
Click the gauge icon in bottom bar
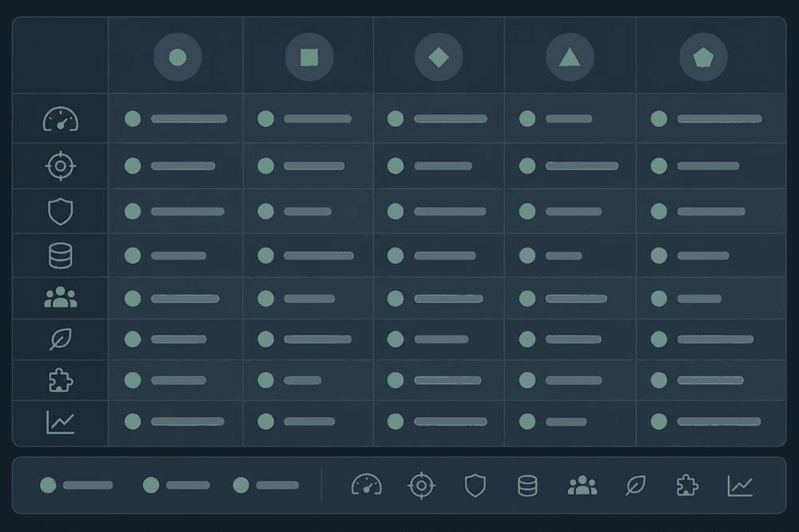(x=367, y=484)
